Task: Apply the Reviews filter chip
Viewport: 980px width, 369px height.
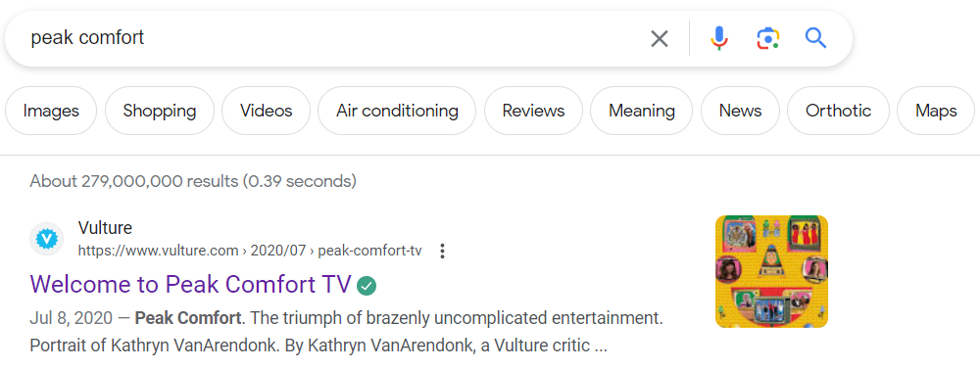Action: pos(533,112)
